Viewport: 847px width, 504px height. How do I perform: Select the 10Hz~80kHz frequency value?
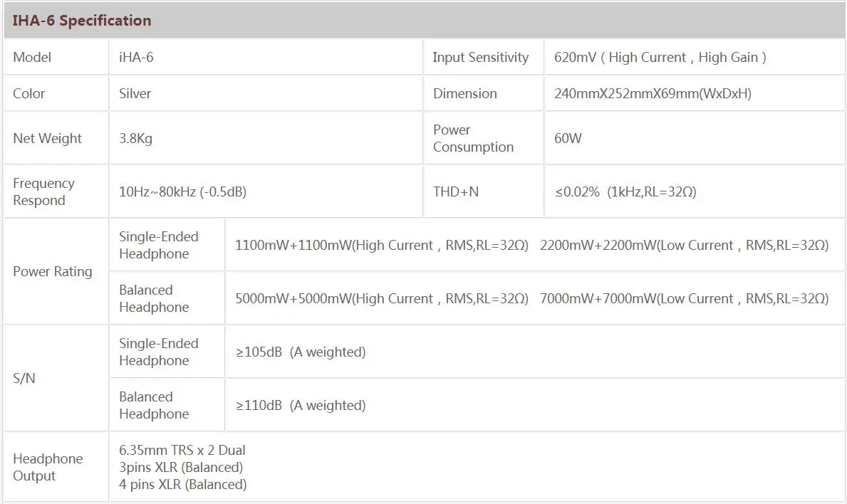click(x=182, y=191)
